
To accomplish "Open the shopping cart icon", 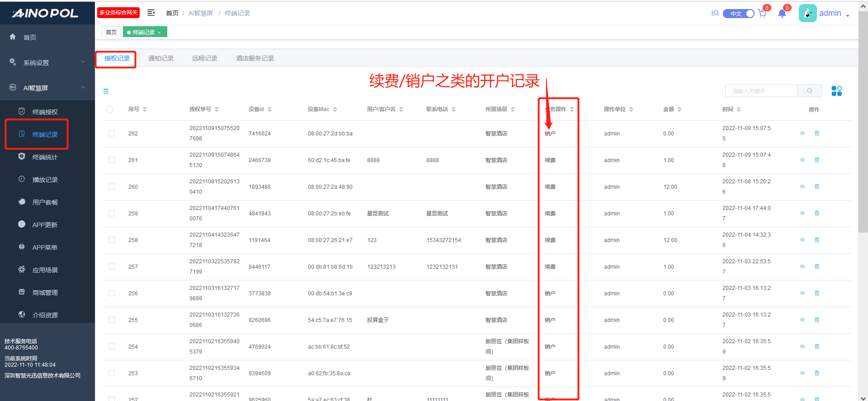I will point(762,14).
